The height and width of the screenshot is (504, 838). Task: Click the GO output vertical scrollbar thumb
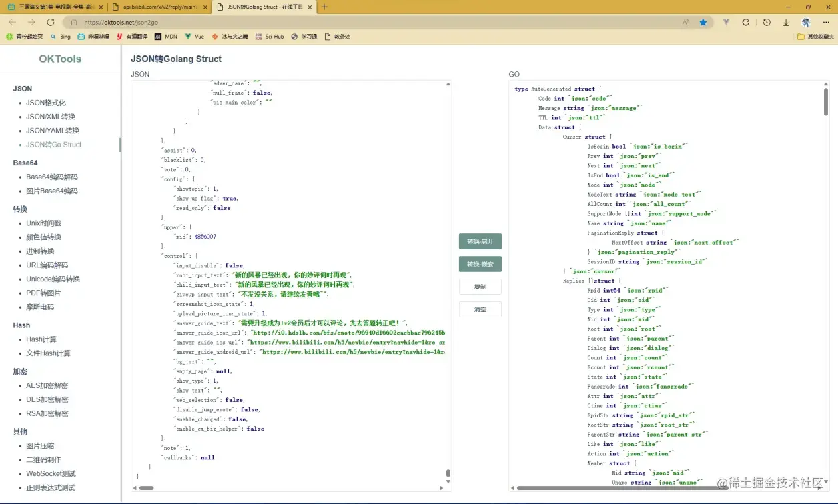826,101
